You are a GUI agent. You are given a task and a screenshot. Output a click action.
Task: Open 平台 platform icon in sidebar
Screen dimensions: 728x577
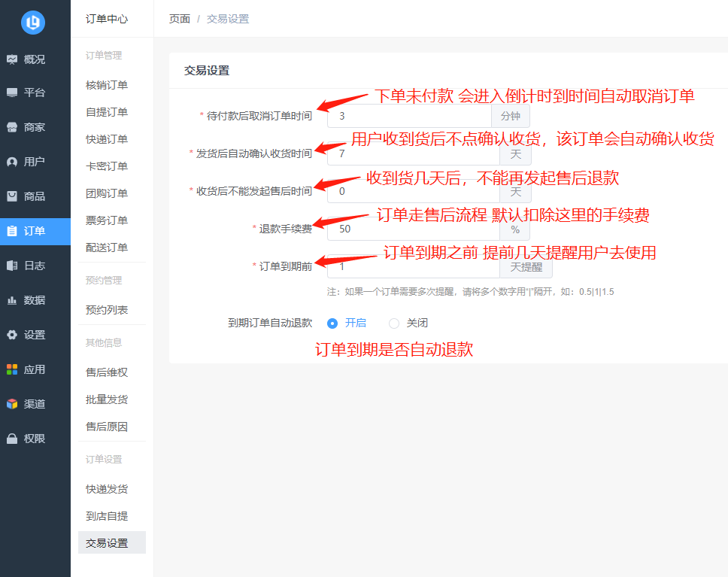coord(12,93)
